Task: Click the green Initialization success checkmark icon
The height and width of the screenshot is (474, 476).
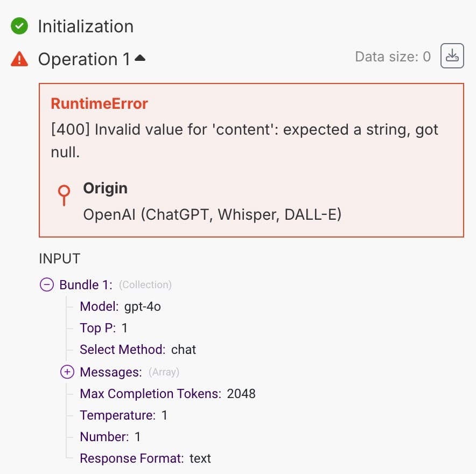Action: 19,26
